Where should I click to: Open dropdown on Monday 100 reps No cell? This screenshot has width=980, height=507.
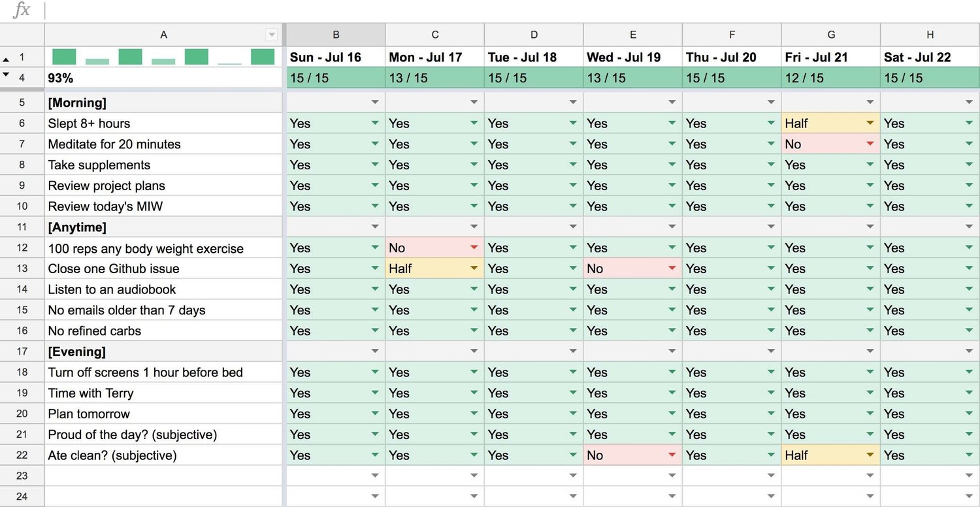[474, 248]
